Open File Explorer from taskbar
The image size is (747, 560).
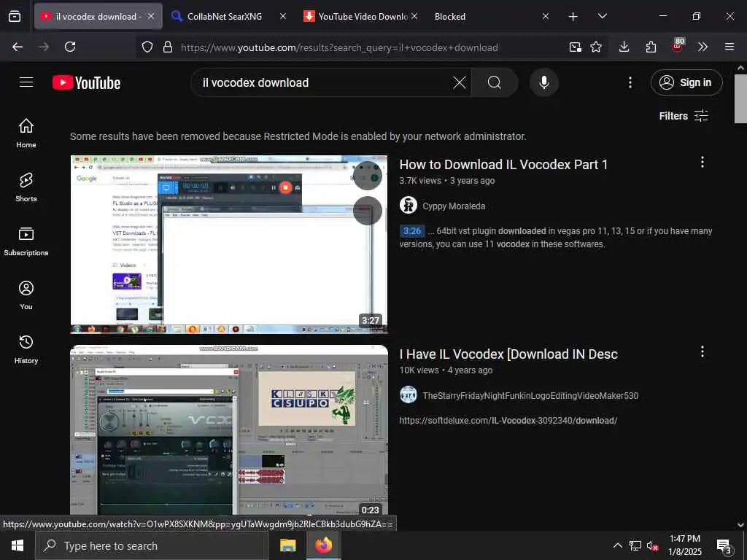(287, 545)
